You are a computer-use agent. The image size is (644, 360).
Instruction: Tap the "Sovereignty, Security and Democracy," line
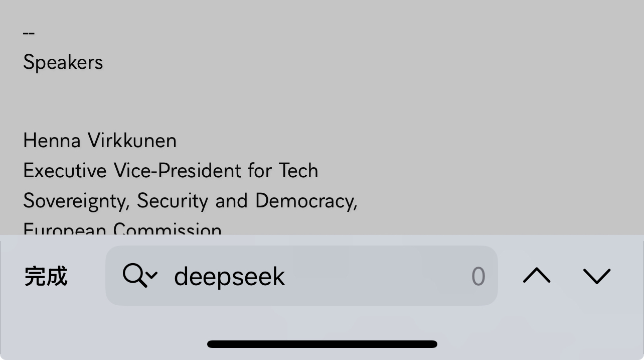[190, 201]
